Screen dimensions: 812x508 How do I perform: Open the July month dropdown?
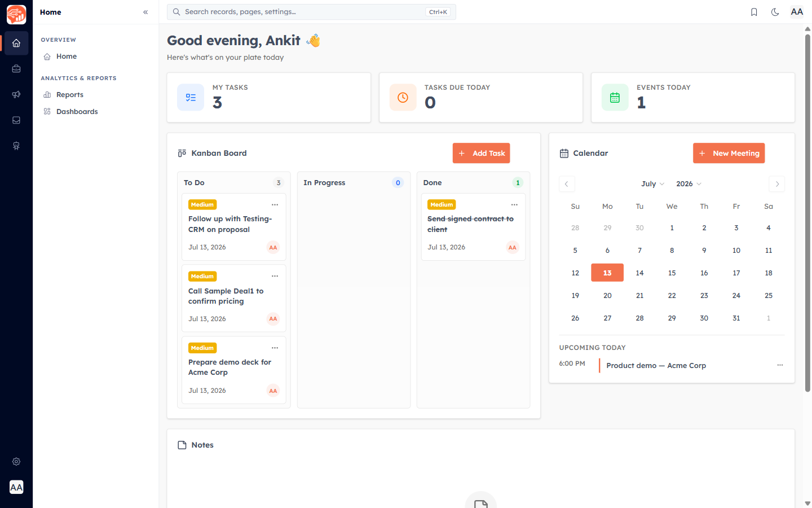pos(652,184)
